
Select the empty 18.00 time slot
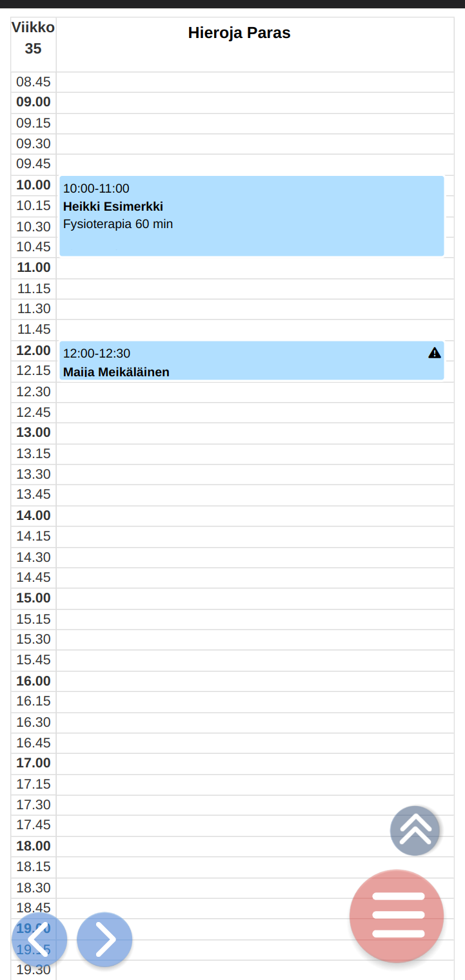click(x=255, y=846)
